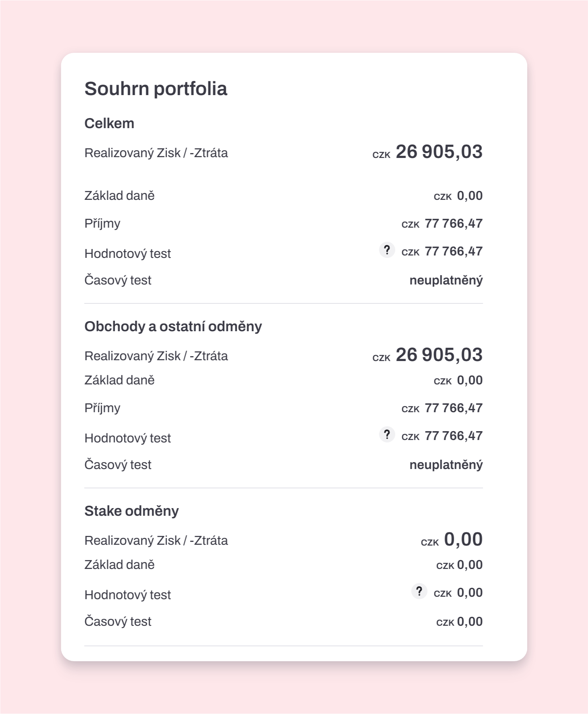Click Realizovaný Zisk / -Ztráta label under Celkem

tap(156, 153)
